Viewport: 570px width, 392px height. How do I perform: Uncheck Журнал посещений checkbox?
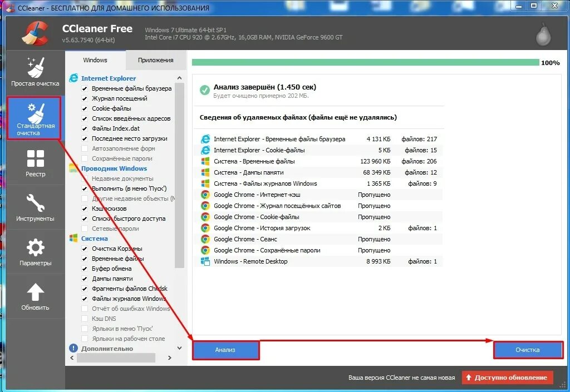tap(85, 98)
